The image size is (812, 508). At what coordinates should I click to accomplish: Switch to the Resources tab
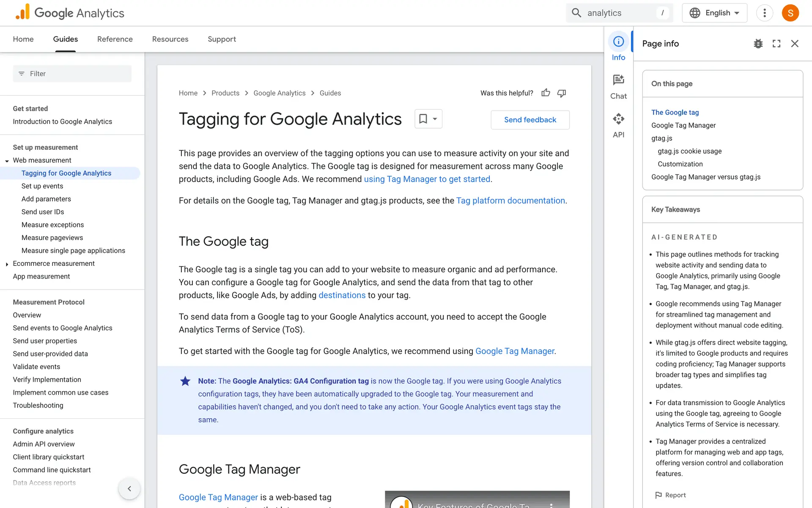click(170, 39)
